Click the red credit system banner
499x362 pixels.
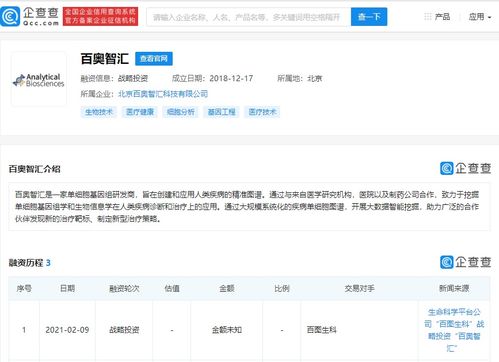pyautogui.click(x=100, y=16)
